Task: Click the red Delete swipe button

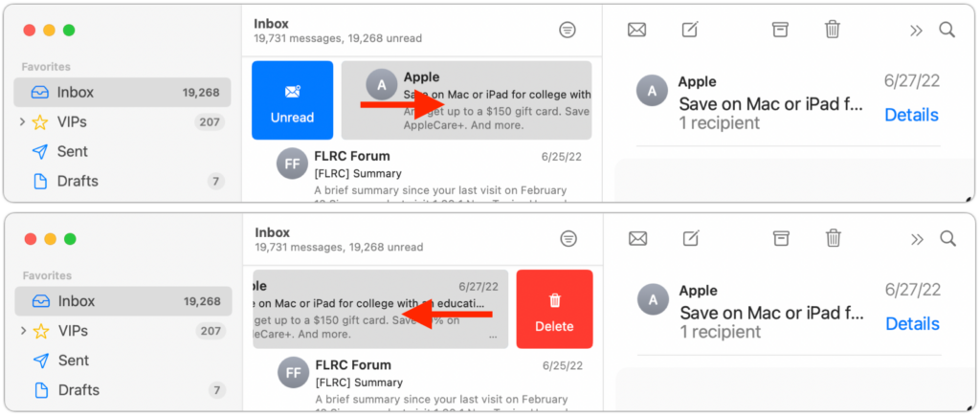Action: (554, 310)
